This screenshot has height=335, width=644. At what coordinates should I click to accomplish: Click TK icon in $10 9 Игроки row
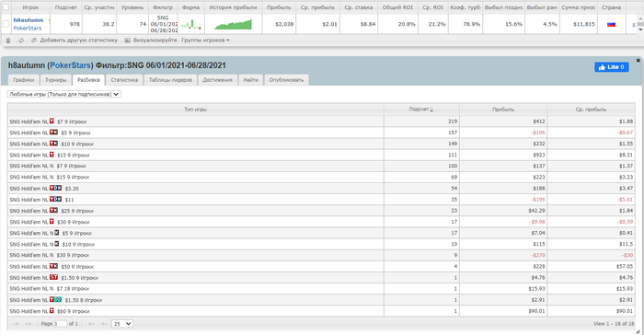(x=53, y=144)
